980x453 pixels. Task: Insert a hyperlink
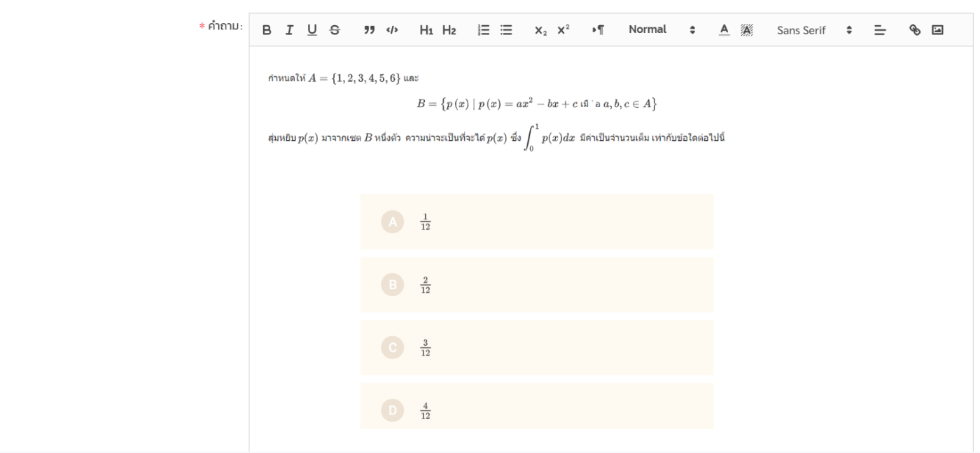coord(915,30)
